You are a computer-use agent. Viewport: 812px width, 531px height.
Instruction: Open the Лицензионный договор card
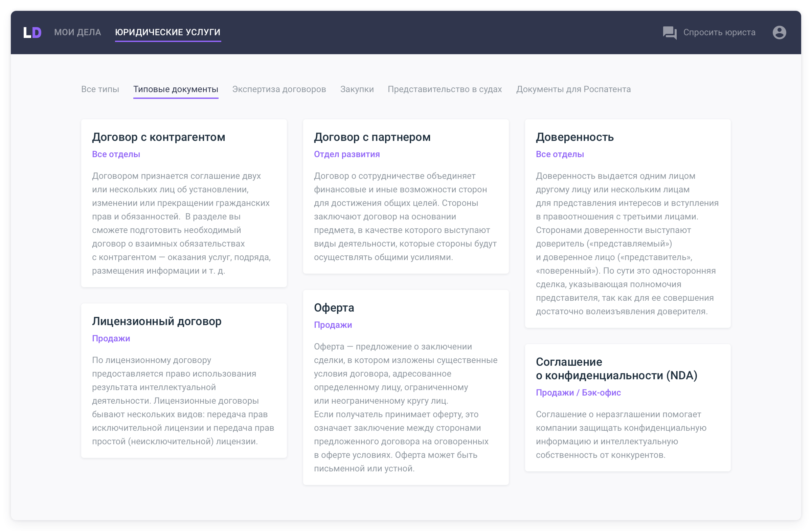coord(157,321)
